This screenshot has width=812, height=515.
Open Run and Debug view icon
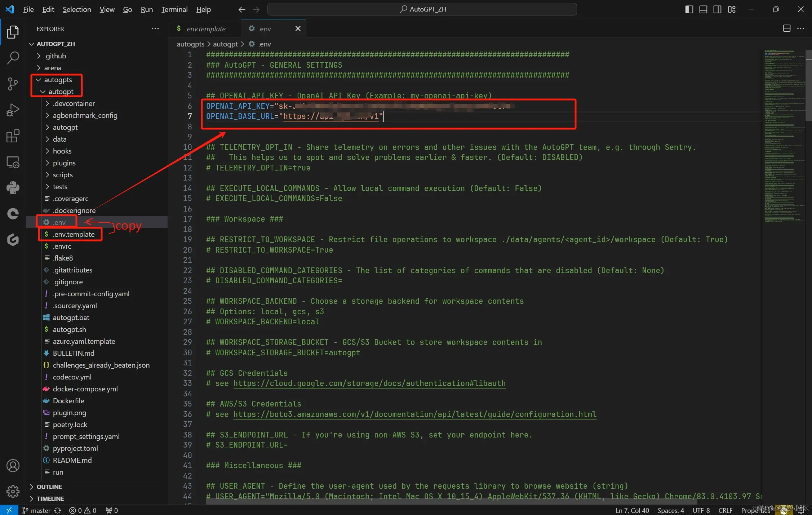pos(13,110)
